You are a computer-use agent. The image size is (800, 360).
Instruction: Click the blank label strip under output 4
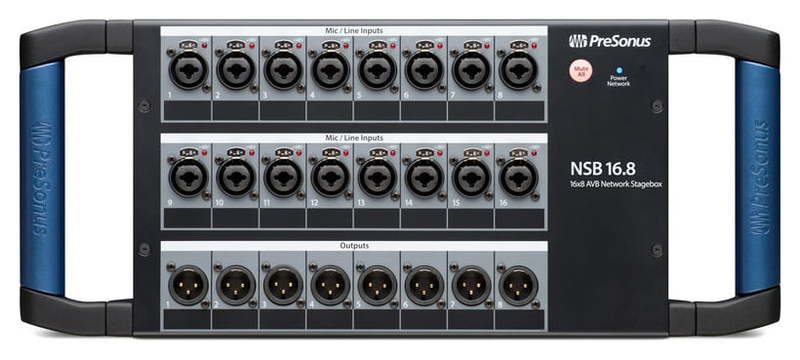point(330,320)
